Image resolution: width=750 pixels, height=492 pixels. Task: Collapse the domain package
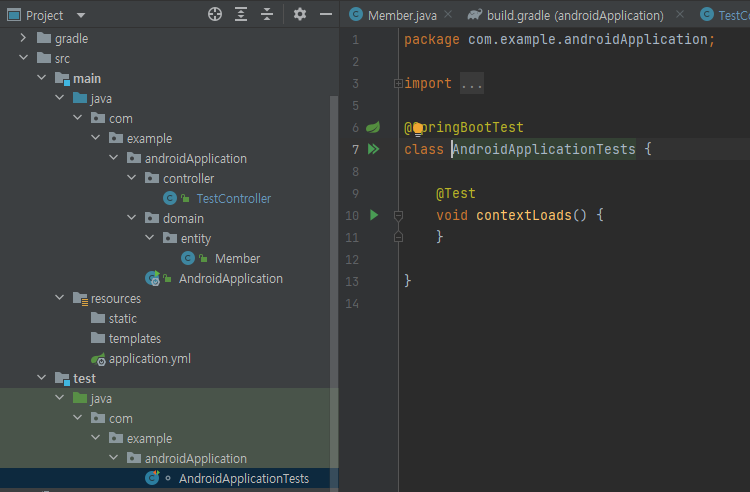[132, 218]
